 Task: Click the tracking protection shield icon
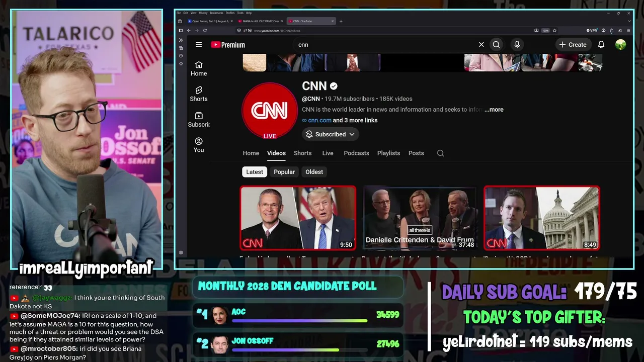(x=239, y=31)
